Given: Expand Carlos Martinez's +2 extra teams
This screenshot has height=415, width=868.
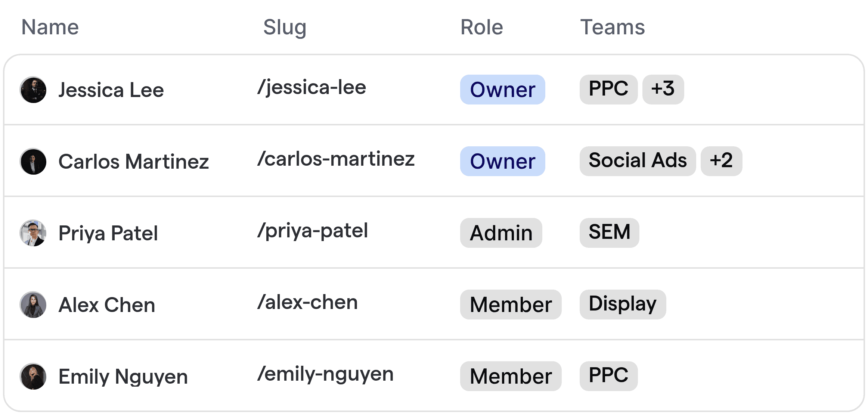Looking at the screenshot, I should tap(721, 161).
